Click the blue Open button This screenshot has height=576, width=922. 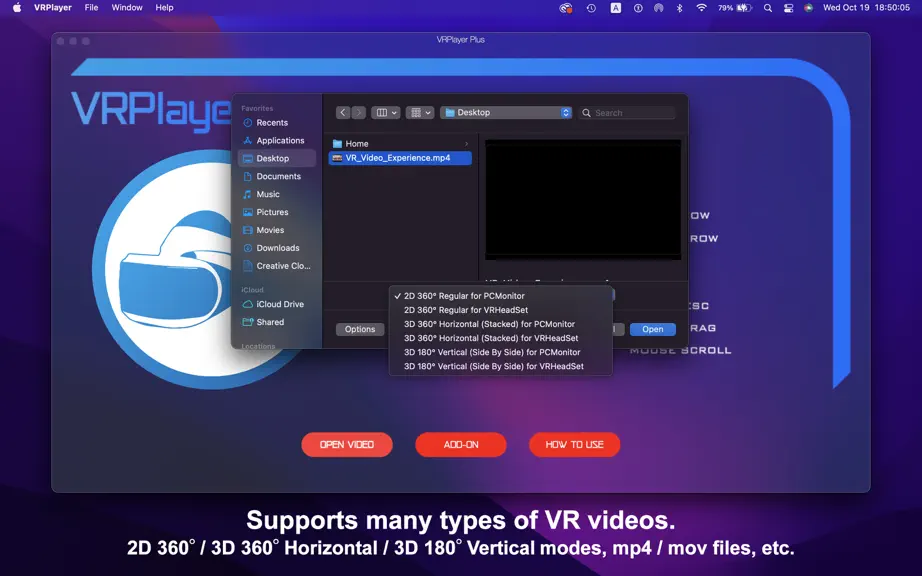653,329
